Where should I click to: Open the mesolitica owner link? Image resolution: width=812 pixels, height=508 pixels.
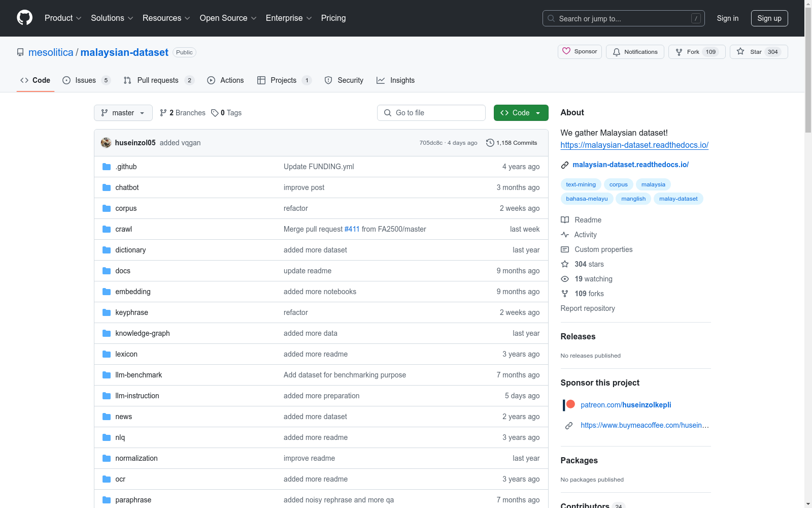coord(51,52)
